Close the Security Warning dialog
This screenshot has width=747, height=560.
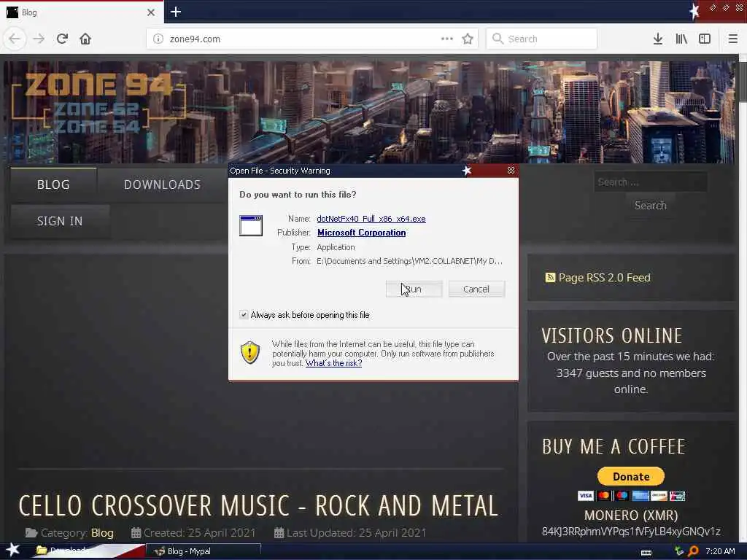tap(511, 171)
